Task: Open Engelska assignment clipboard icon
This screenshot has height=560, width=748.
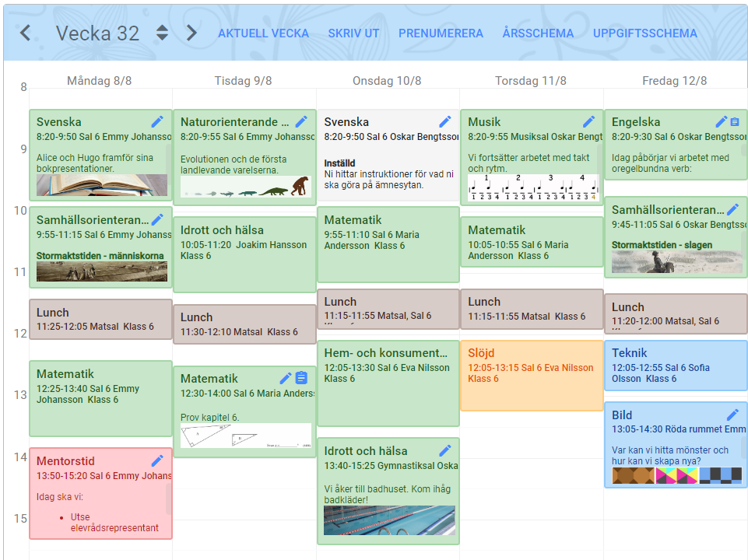Action: (735, 122)
